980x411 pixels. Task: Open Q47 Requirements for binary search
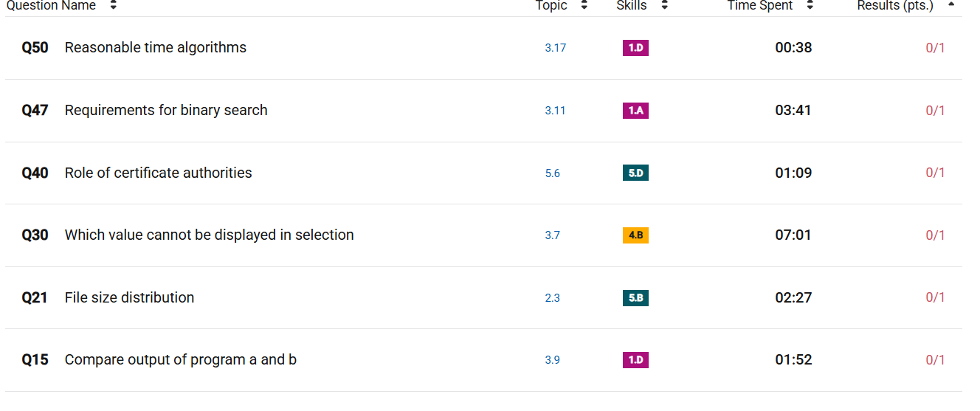click(166, 111)
